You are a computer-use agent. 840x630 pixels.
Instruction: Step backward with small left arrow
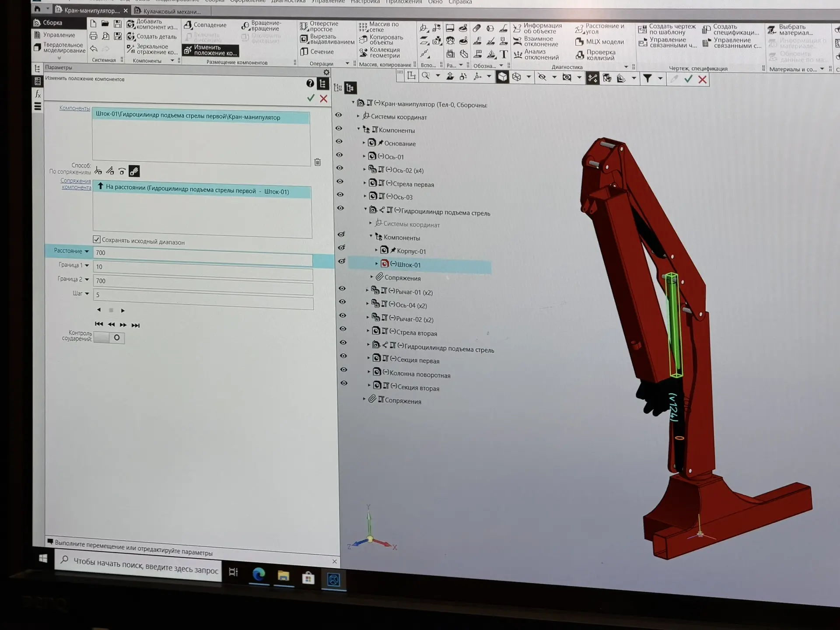tap(99, 310)
